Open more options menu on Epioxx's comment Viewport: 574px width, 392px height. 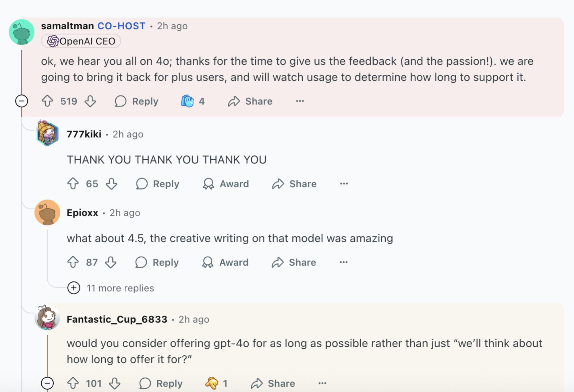[x=343, y=262]
